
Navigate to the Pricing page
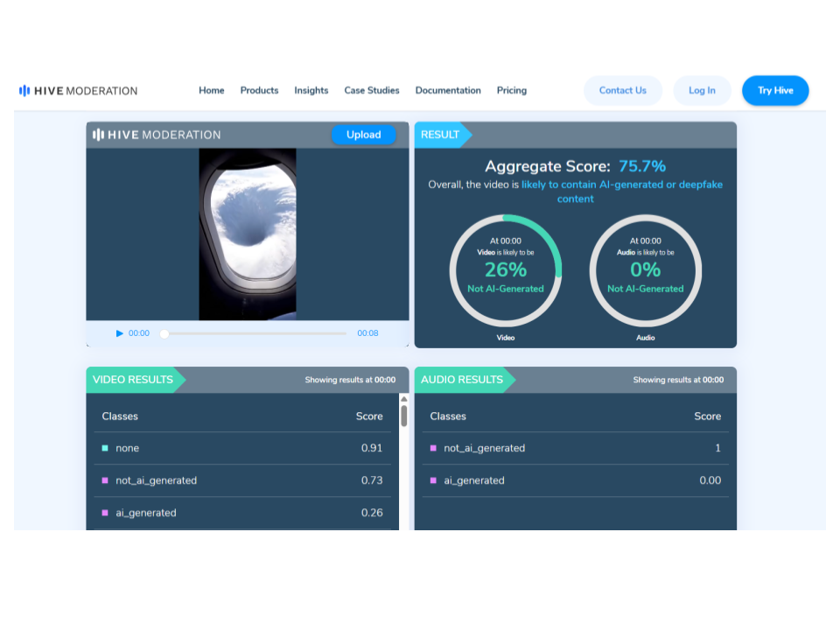click(x=512, y=90)
